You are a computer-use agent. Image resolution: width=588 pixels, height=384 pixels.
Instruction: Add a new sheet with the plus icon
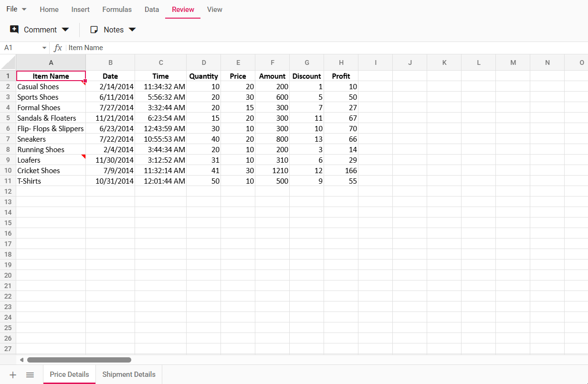tap(12, 374)
